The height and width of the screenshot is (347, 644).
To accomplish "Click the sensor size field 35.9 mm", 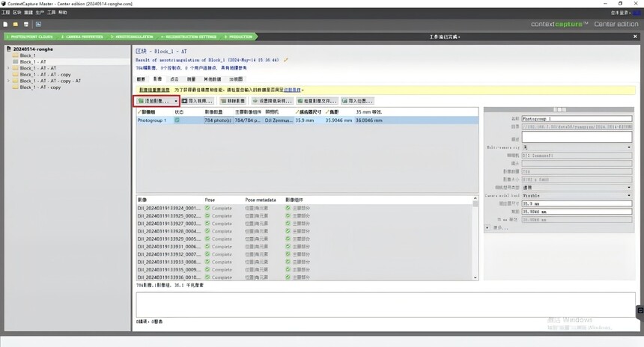I will [x=577, y=203].
